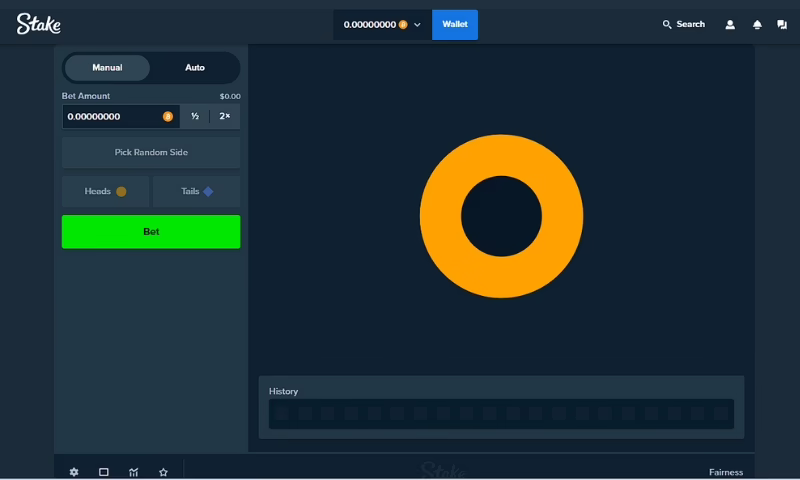Toggle theatre mode rectangle icon
Viewport: 800px width, 480px height.
click(104, 472)
